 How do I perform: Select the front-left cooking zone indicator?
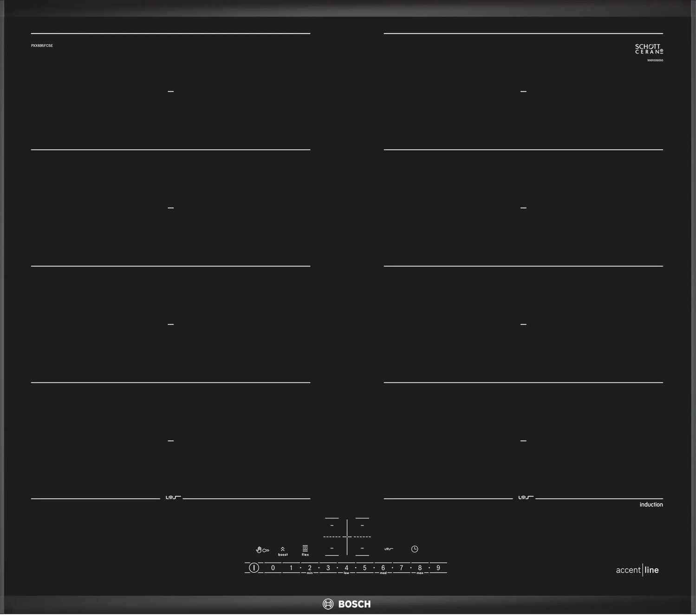coord(332,549)
